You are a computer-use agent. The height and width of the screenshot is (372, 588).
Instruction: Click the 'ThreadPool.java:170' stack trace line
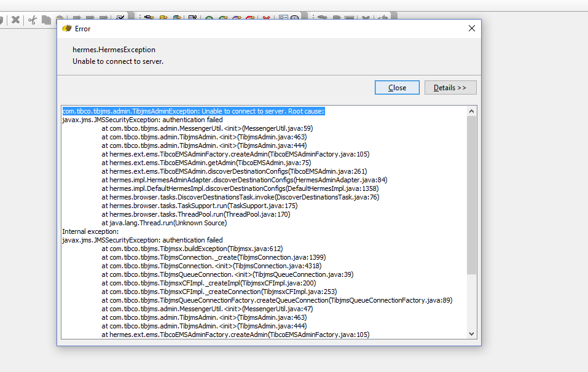coord(196,215)
